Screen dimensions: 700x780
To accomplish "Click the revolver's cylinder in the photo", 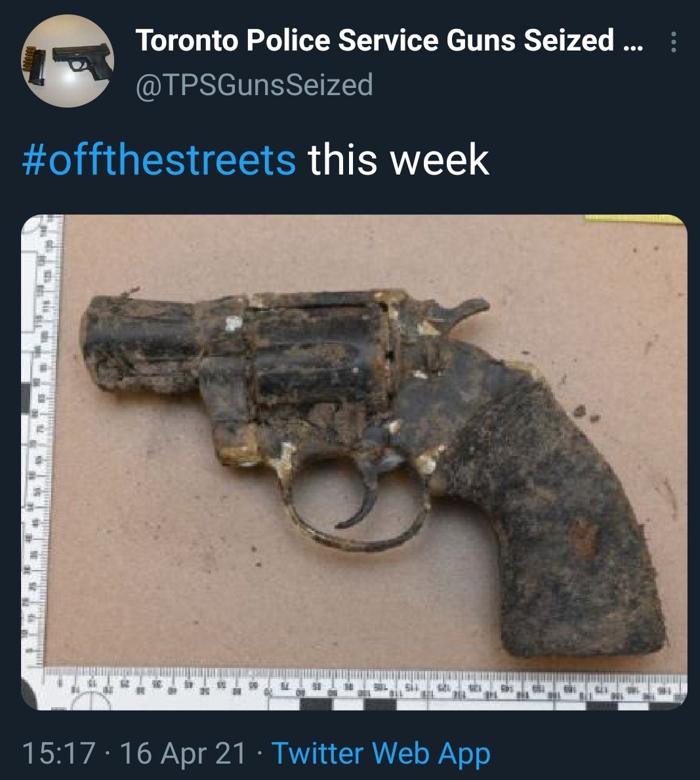I will [x=318, y=358].
